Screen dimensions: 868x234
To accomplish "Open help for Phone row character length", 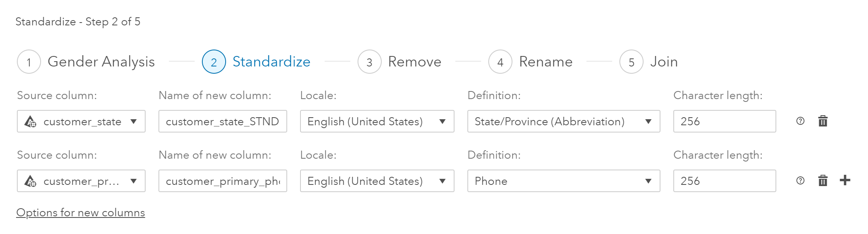I will pyautogui.click(x=800, y=181).
